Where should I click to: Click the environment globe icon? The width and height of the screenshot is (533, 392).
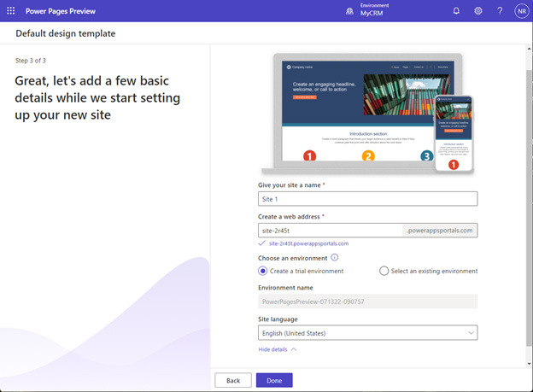349,11
